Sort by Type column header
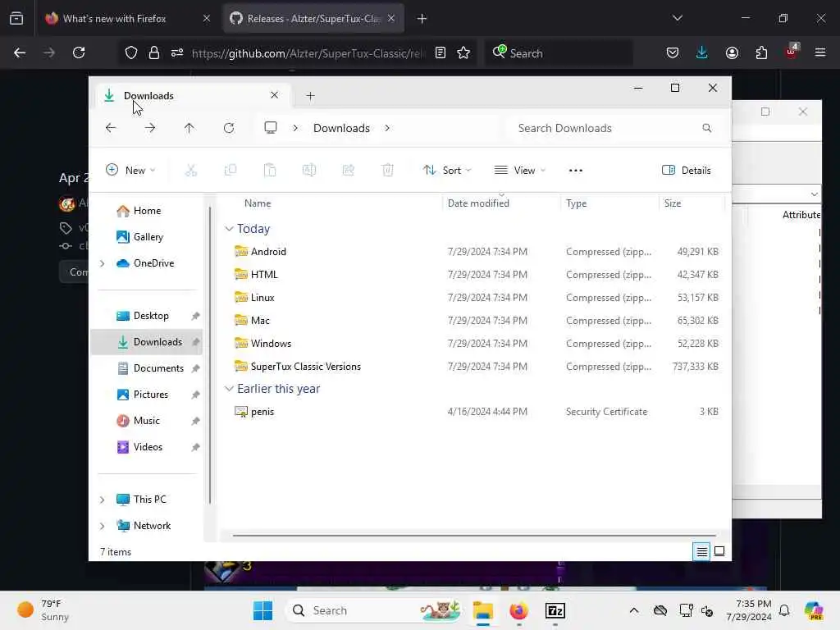840x630 pixels. 577,203
